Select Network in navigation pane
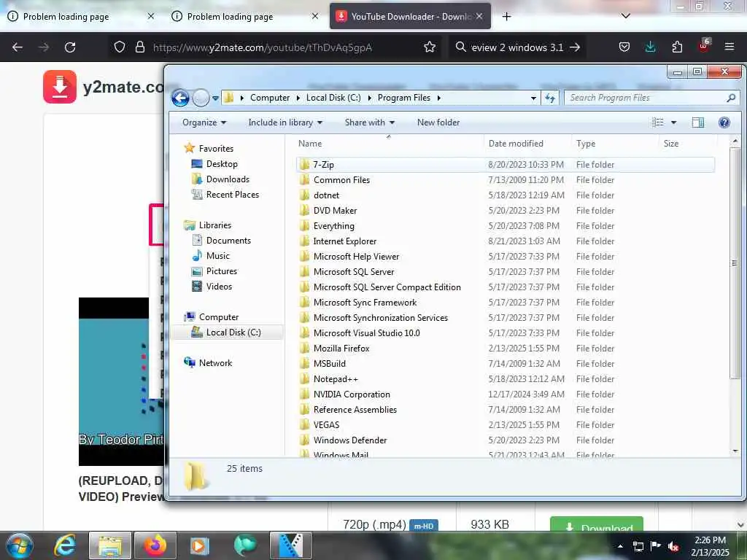Image resolution: width=747 pixels, height=560 pixels. click(215, 363)
